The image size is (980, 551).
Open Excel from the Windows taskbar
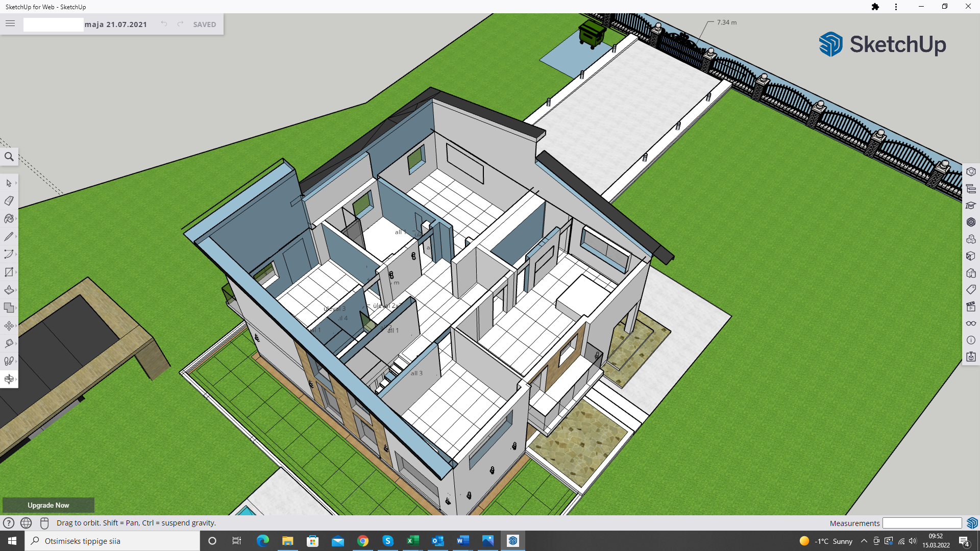[413, 541]
